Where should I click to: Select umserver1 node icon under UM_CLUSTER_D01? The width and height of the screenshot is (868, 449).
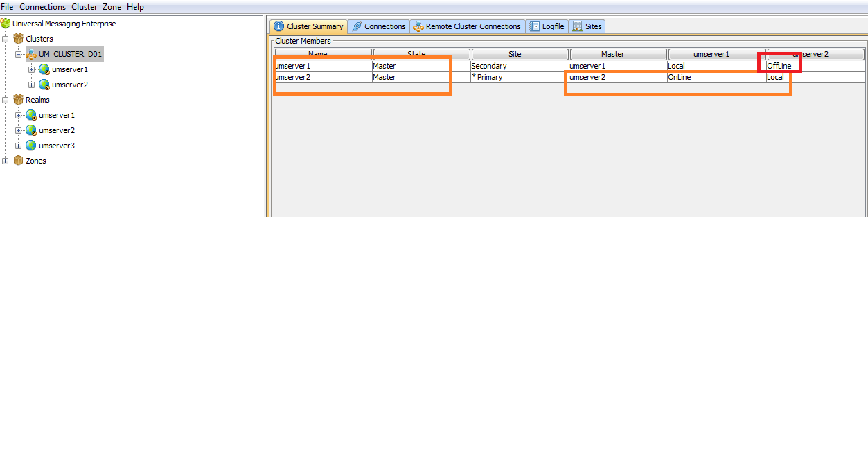pos(44,69)
